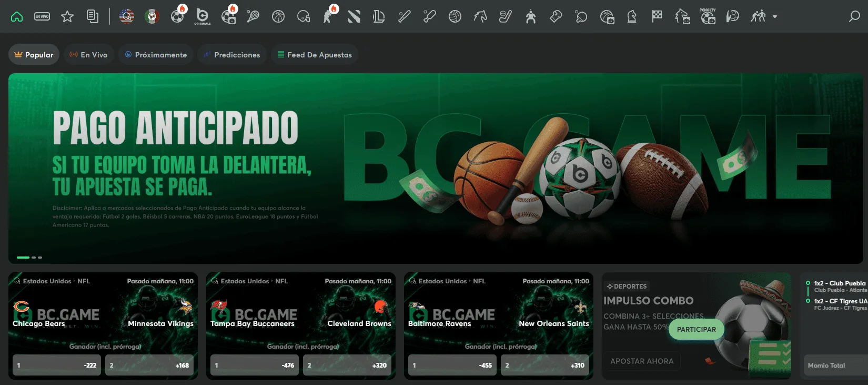This screenshot has height=385, width=868.
Task: Open favorites star icon
Action: coord(67,17)
